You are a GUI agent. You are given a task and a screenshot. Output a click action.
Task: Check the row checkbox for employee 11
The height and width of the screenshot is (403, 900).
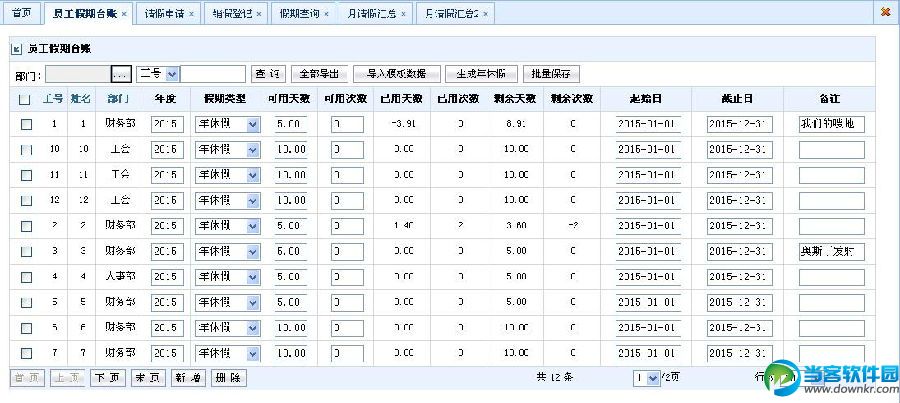26,175
